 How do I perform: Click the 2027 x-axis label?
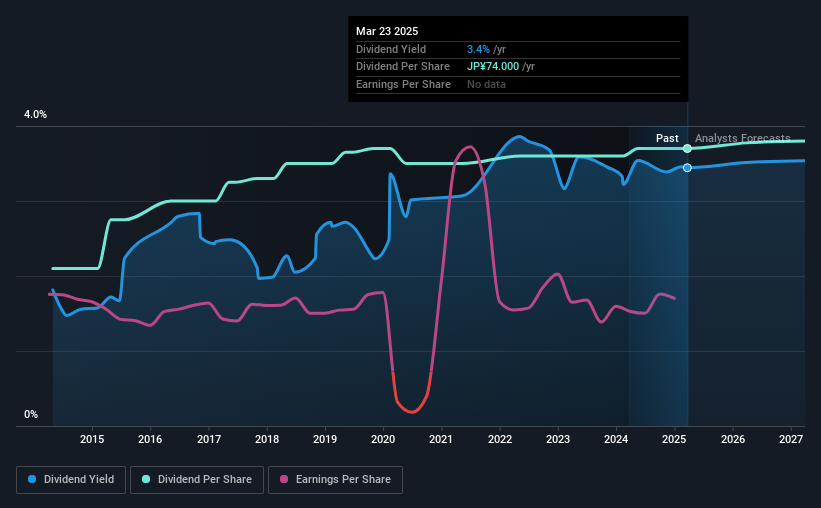click(x=791, y=439)
